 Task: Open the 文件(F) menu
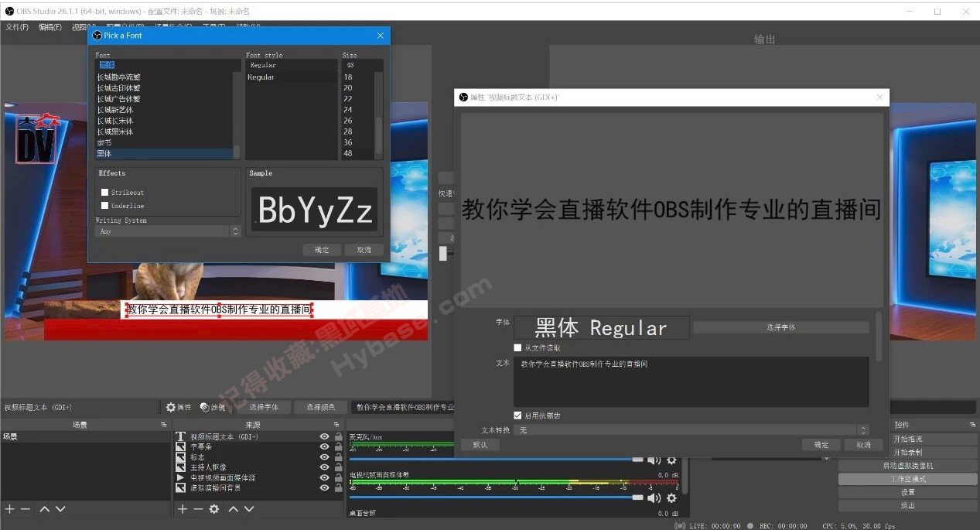(x=17, y=26)
